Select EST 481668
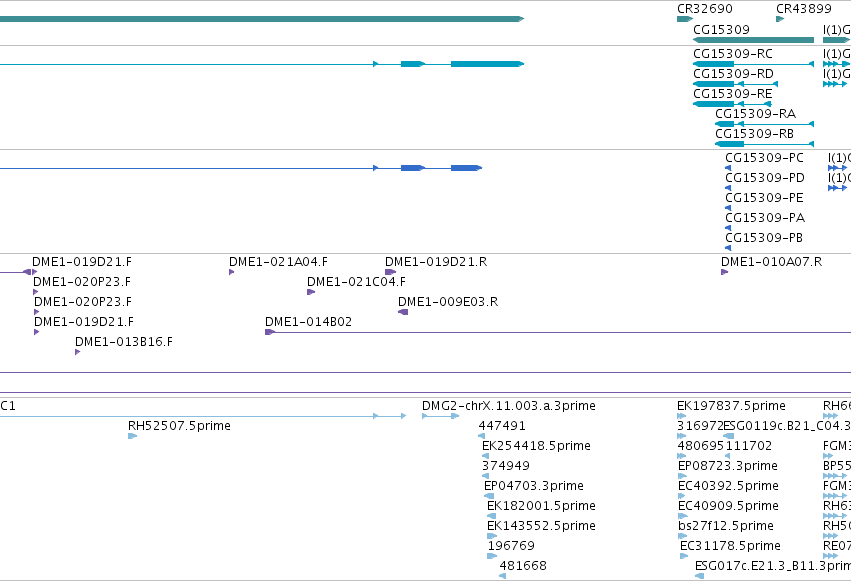 click(x=523, y=566)
